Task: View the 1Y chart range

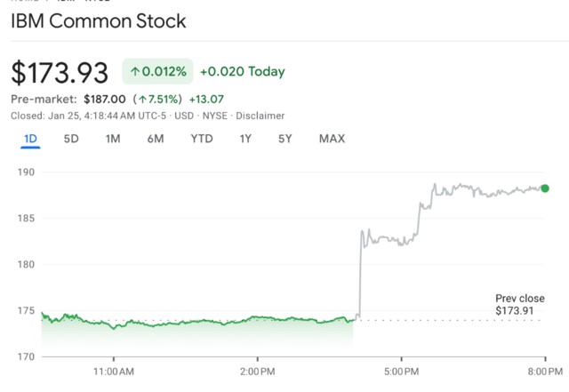Action: tap(244, 139)
